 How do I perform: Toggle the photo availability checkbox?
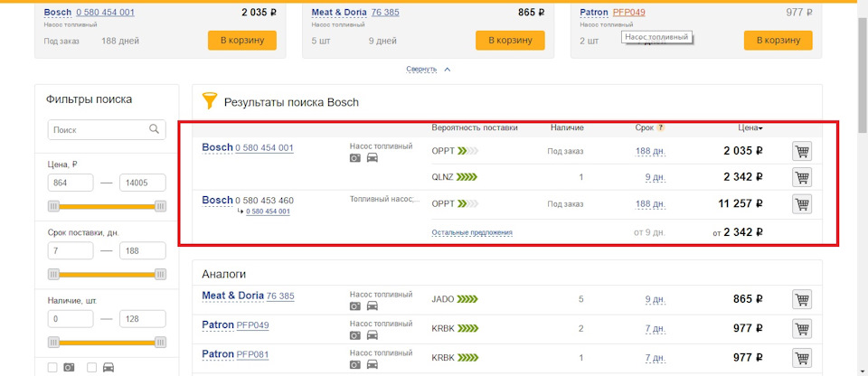point(52,367)
